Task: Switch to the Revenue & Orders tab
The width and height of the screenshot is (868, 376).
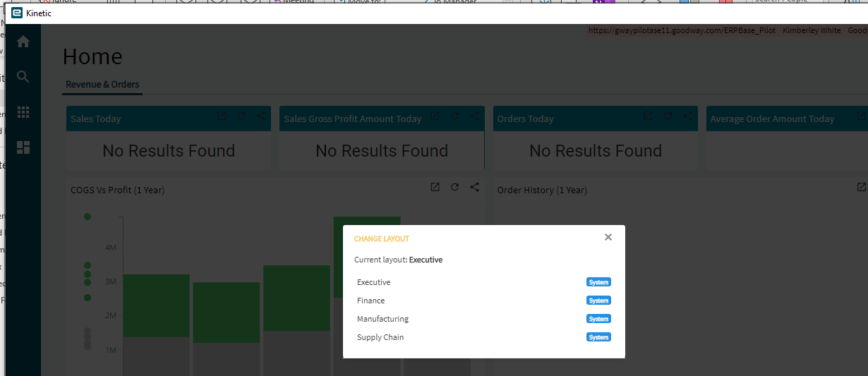Action: (x=102, y=85)
